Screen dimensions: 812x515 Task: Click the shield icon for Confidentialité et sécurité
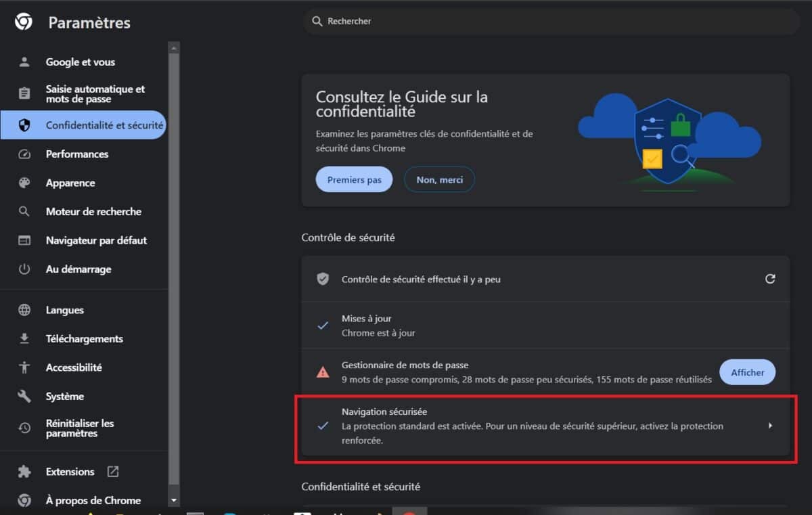(x=24, y=125)
